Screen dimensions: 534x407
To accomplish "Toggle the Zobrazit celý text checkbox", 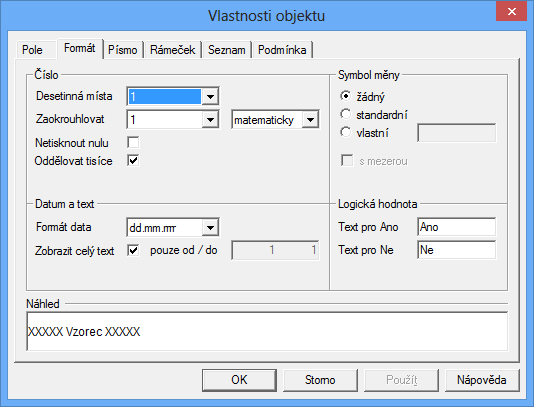I will [133, 251].
